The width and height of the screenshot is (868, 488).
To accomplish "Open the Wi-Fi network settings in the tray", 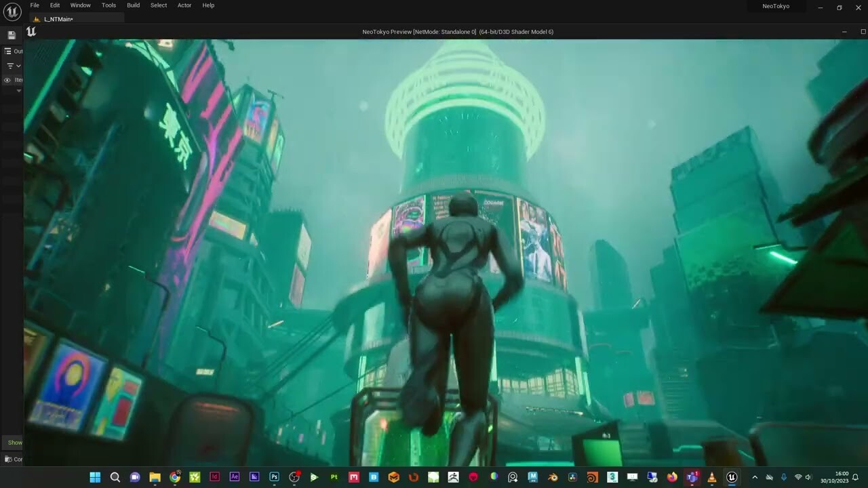I will pos(798,477).
